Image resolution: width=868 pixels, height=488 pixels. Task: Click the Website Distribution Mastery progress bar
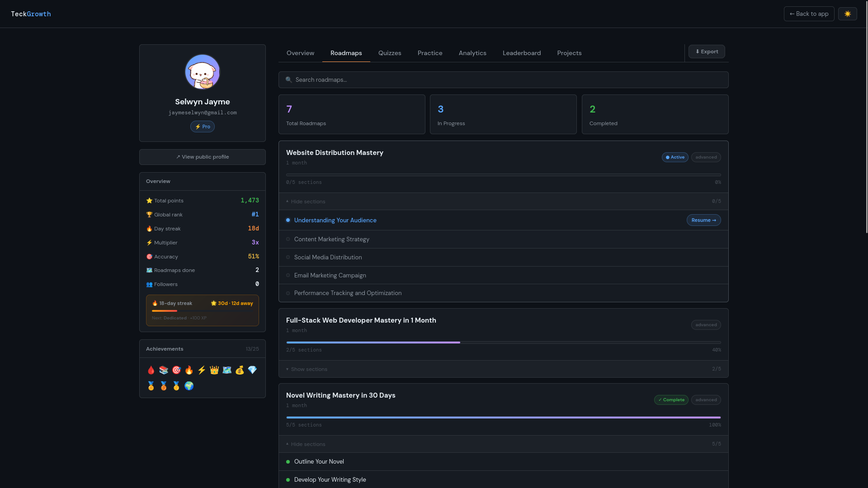coord(504,175)
